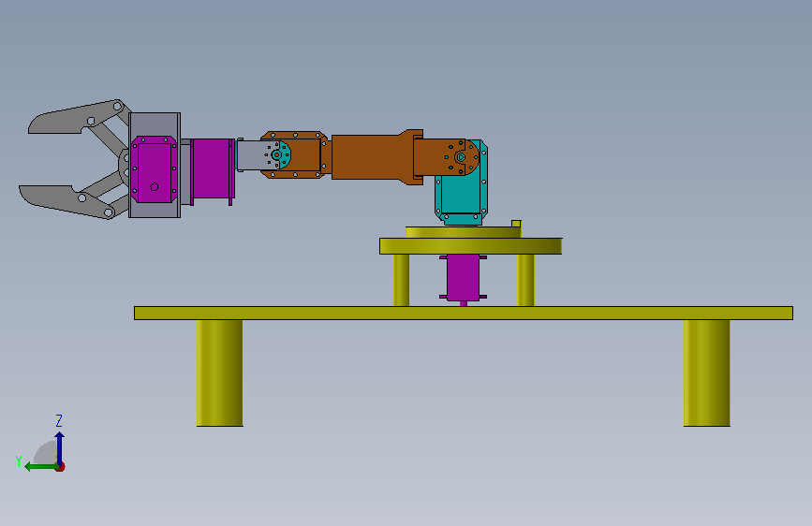Select the yellow turntable disc under the teal servo

tap(463, 232)
